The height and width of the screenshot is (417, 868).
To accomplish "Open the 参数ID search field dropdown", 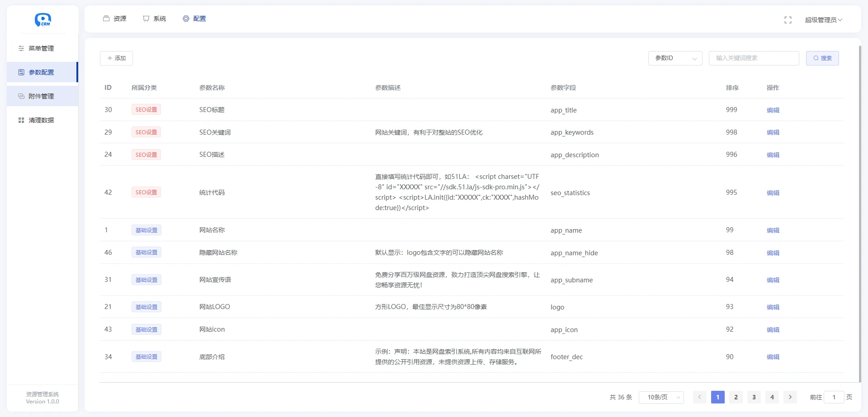I will (x=675, y=58).
